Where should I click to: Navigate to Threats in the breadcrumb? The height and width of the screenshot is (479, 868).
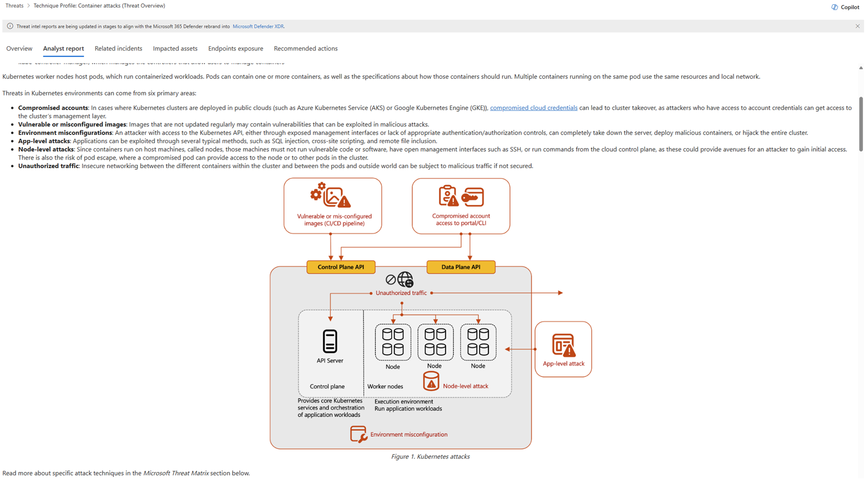tap(14, 6)
